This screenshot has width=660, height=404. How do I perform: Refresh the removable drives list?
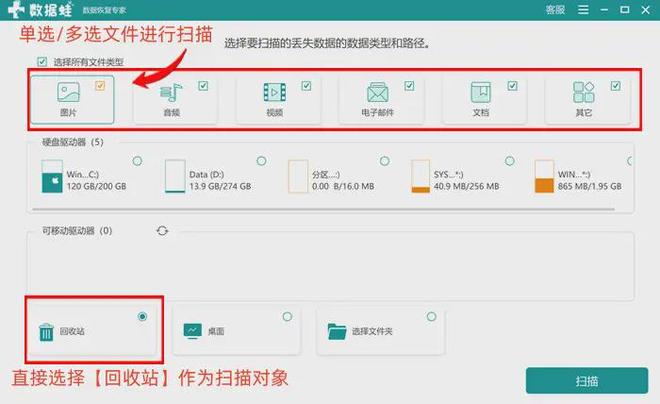[x=162, y=231]
